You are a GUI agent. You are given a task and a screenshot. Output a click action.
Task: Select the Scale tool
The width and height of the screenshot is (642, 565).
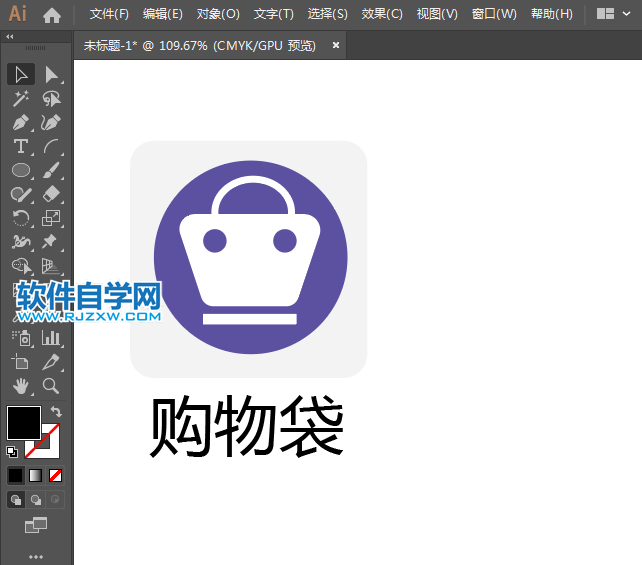(x=51, y=218)
